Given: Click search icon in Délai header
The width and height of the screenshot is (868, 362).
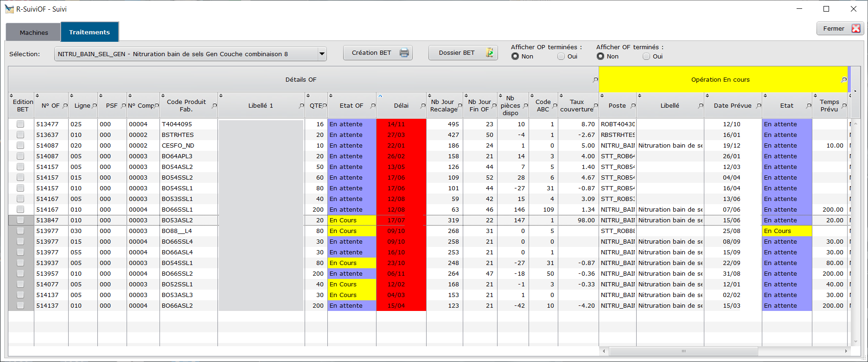Looking at the screenshot, I should tap(423, 106).
